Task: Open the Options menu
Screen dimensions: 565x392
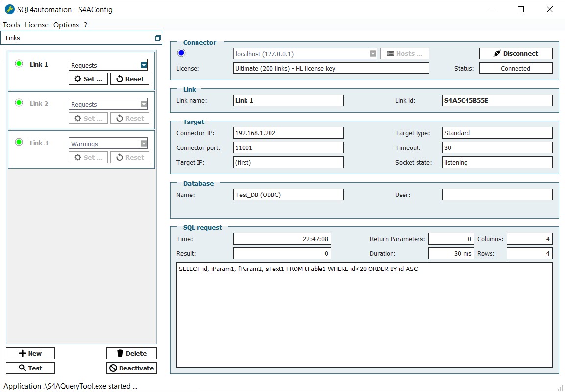Action: pos(66,25)
